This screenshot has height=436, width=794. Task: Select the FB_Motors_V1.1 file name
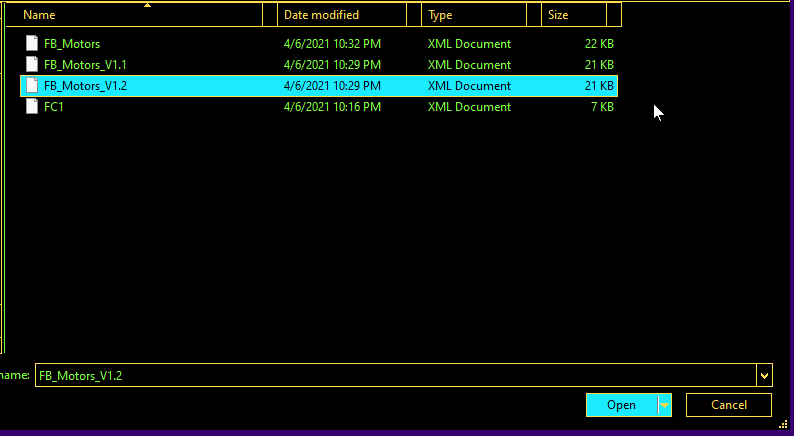click(x=85, y=65)
